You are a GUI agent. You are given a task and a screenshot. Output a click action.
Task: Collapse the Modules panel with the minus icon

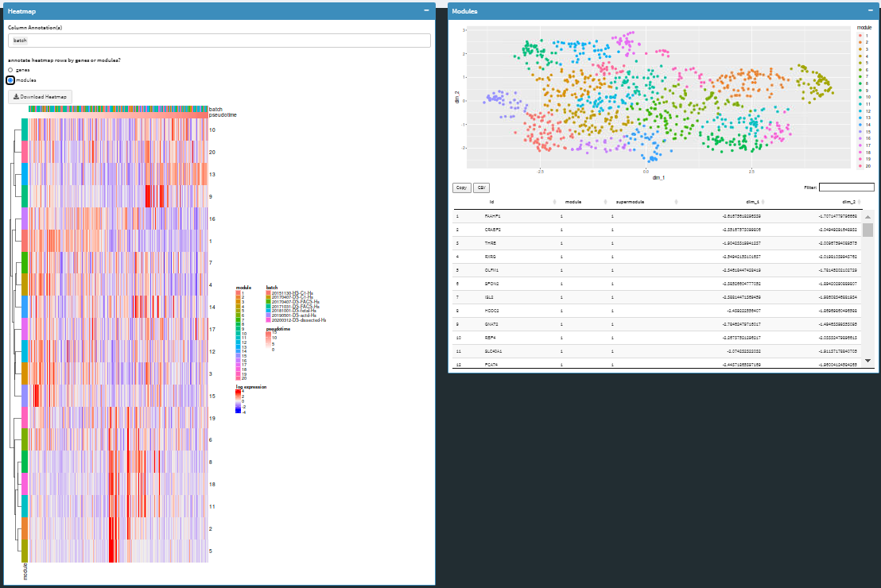871,10
